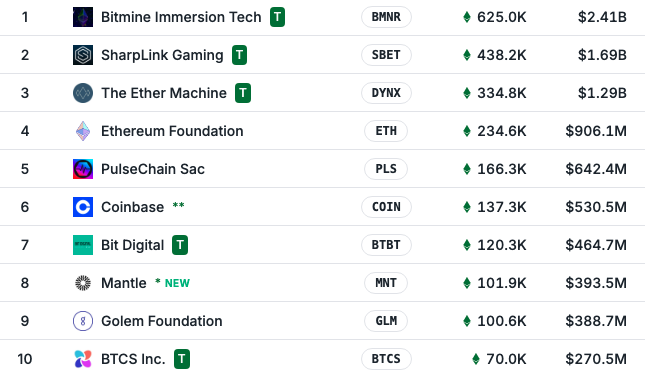The width and height of the screenshot is (645, 375).
Task: Click the teal Bit Digital logo
Action: [83, 245]
